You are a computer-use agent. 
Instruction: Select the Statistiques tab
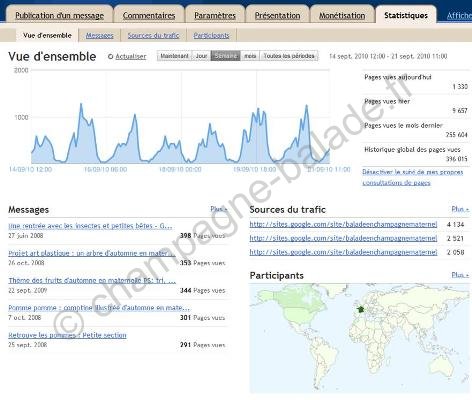tap(406, 15)
